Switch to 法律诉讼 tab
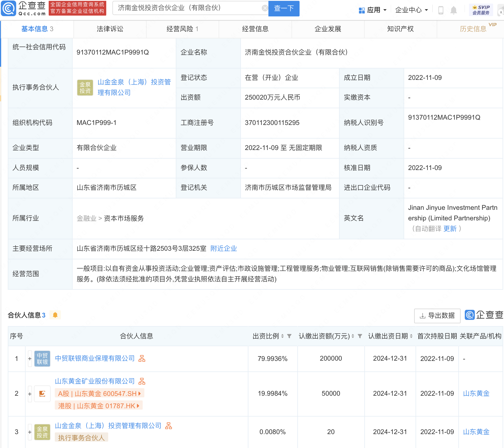 [110, 29]
